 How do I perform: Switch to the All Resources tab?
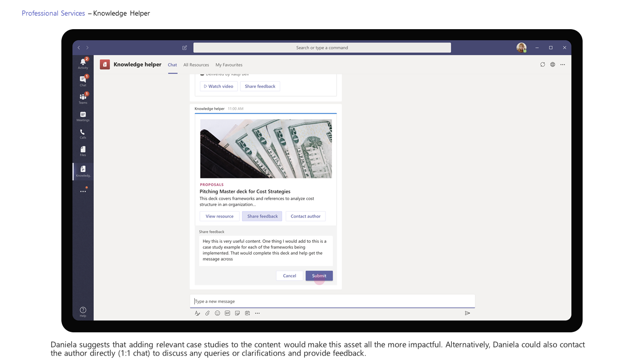point(196,65)
